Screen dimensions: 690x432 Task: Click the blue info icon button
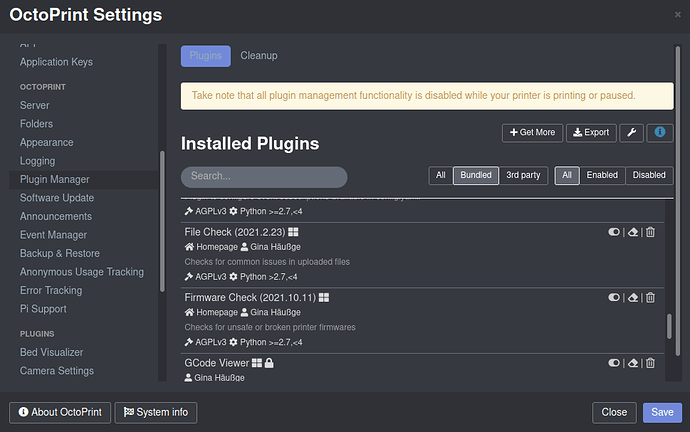(660, 132)
